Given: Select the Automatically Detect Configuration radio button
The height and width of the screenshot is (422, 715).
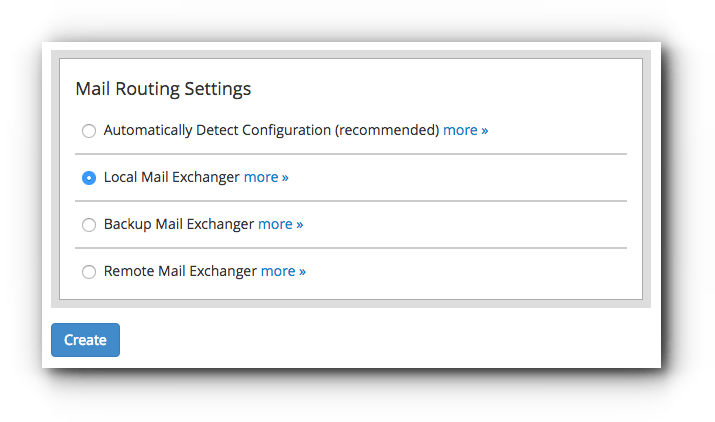Looking at the screenshot, I should (x=89, y=131).
